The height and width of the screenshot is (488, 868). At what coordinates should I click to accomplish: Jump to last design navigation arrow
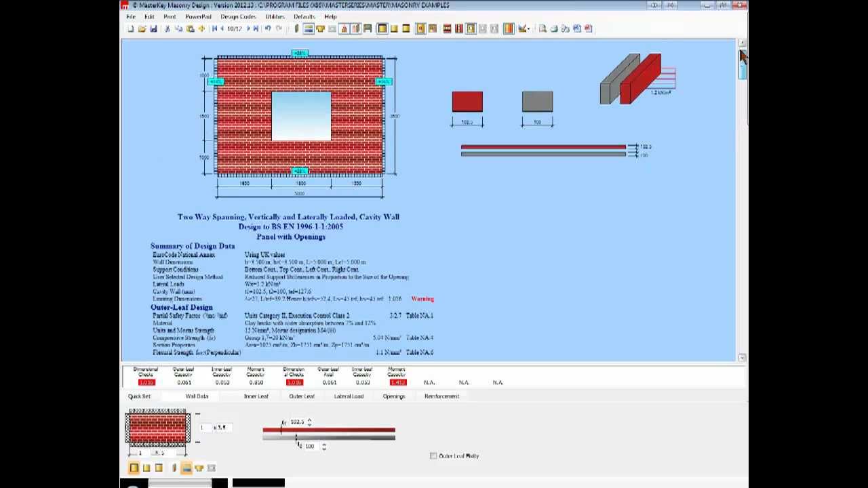(256, 28)
